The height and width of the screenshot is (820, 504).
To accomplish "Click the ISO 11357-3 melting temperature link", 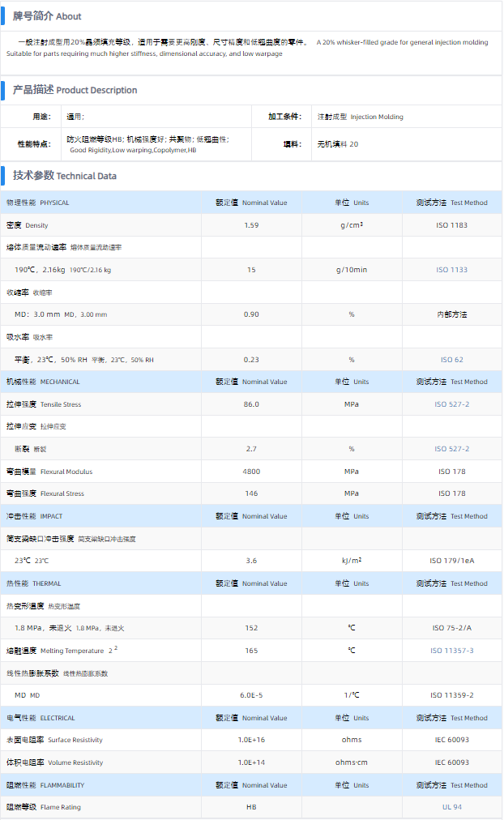I will (x=451, y=651).
